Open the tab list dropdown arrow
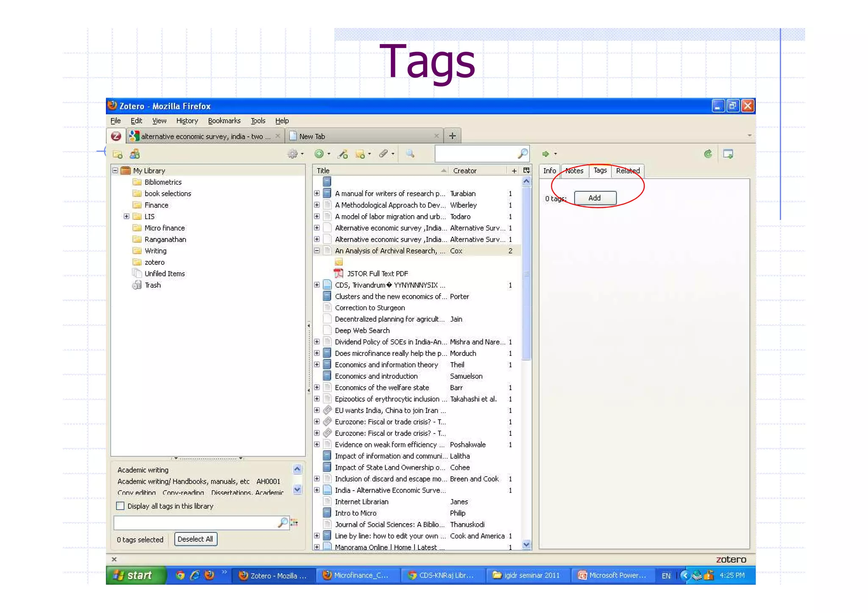The height and width of the screenshot is (613, 868). tap(749, 136)
